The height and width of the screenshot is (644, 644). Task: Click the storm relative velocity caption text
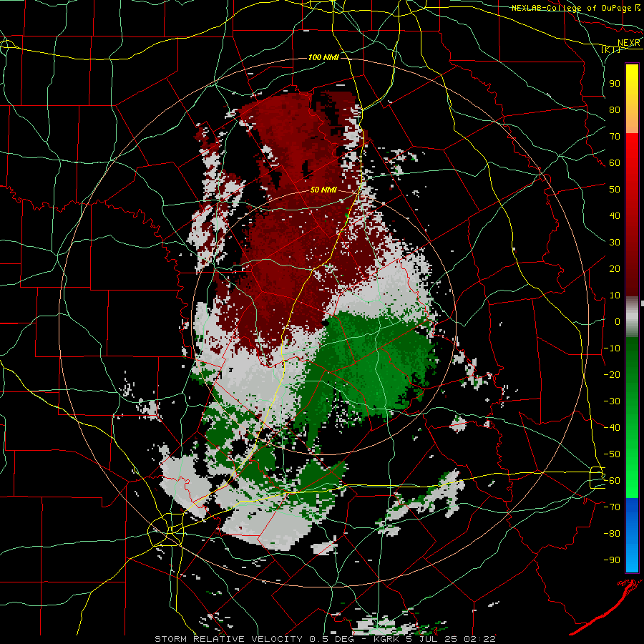(324, 639)
